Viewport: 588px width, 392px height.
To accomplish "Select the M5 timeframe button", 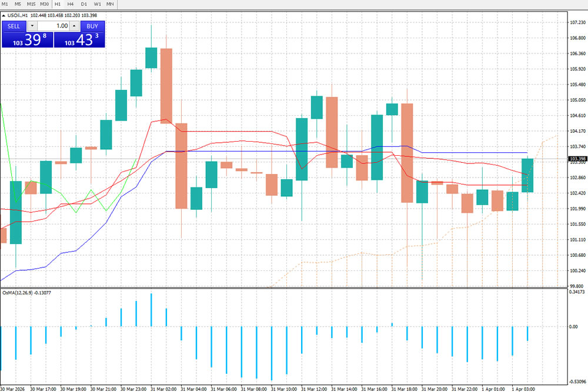I will click(x=18, y=4).
